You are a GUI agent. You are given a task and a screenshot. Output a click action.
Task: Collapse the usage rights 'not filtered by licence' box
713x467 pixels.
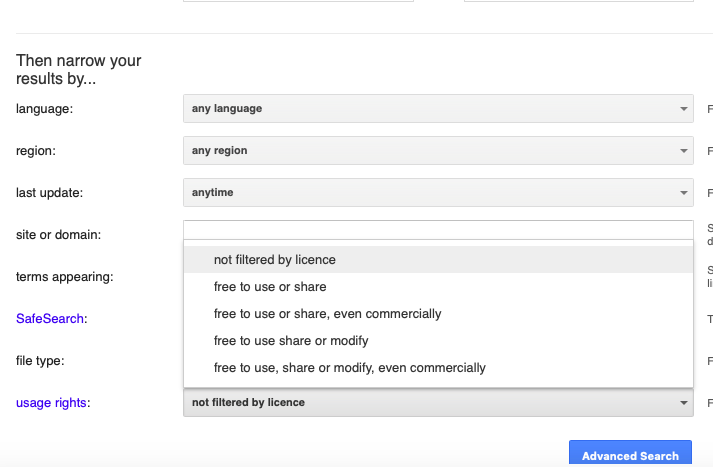(437, 403)
